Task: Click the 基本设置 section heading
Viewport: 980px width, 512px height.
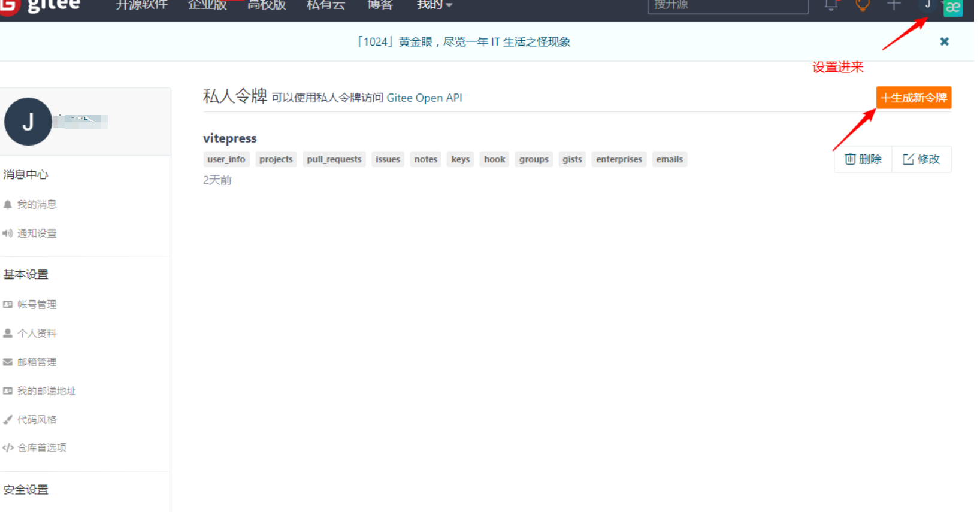Action: click(26, 274)
